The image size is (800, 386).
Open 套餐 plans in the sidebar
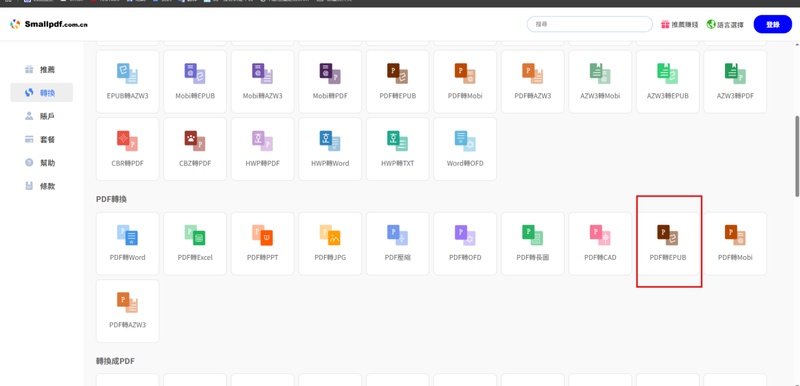(41, 140)
